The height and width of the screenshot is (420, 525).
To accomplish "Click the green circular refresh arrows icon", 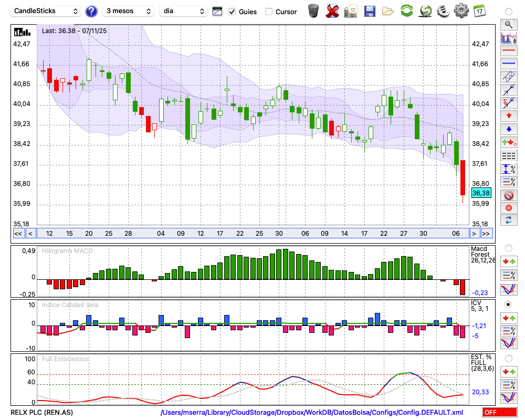I will 407,11.
